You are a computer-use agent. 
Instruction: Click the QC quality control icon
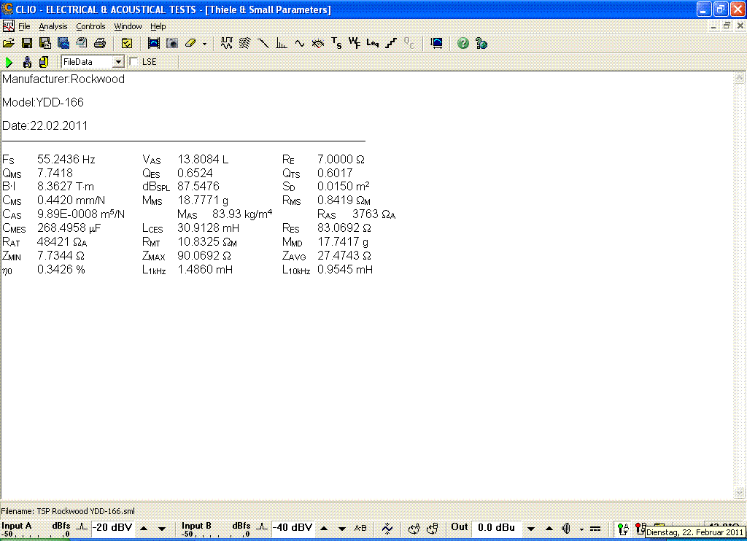[x=409, y=43]
